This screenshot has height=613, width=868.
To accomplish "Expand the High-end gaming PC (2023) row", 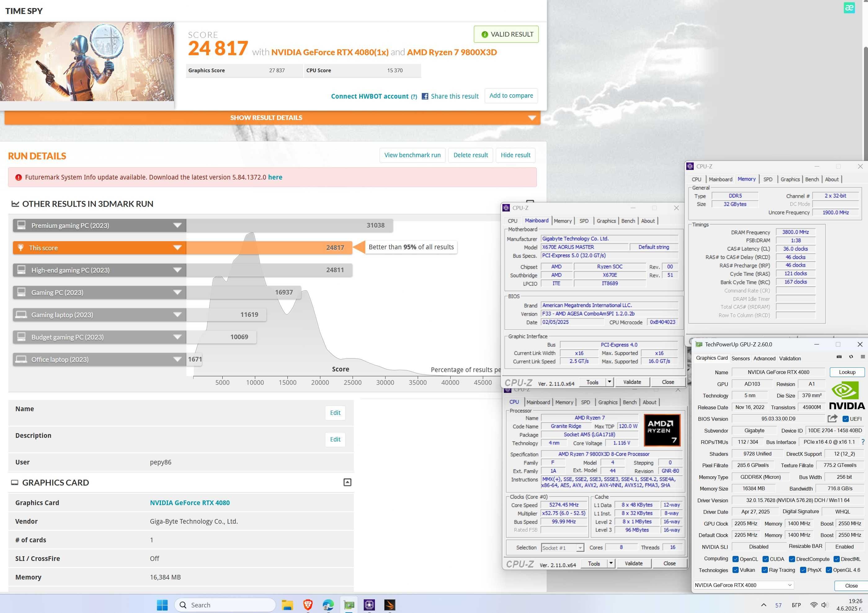I will click(x=177, y=270).
